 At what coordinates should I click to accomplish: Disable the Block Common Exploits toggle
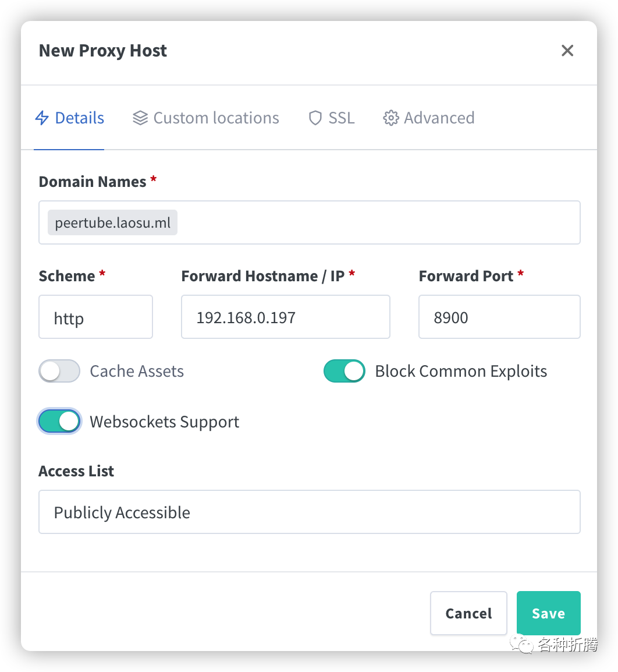point(344,371)
